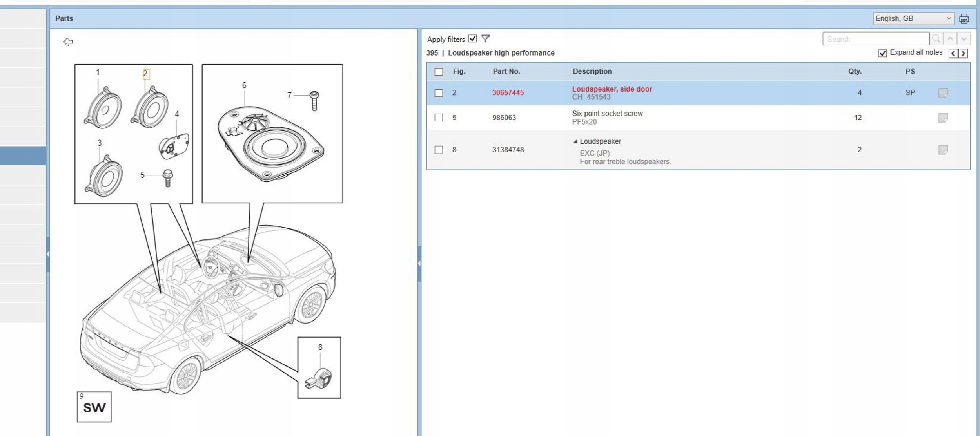Collapse the Loudspeaker notes triangle
The width and height of the screenshot is (980, 436).
click(x=575, y=141)
